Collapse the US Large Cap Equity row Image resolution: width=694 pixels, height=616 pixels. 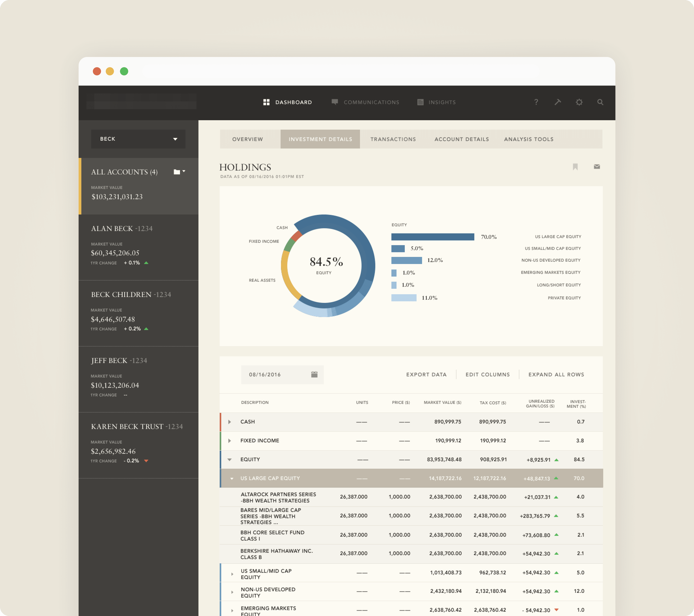point(232,478)
